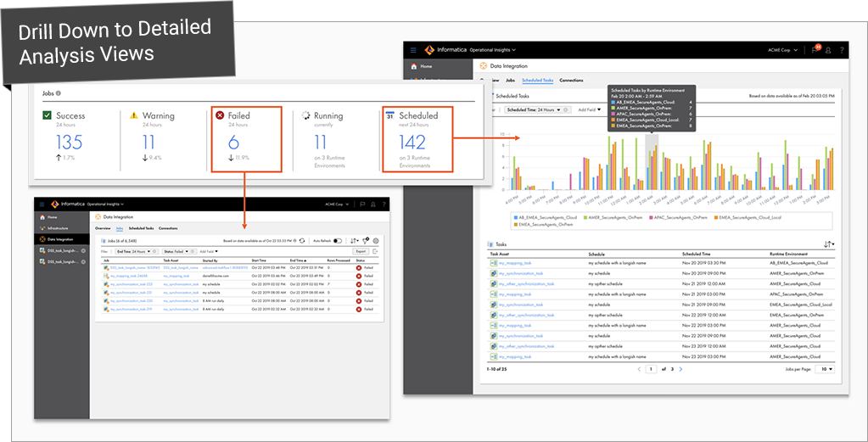Open help question mark in Jobs window
Screen dimensions: 868x442
(x=384, y=204)
